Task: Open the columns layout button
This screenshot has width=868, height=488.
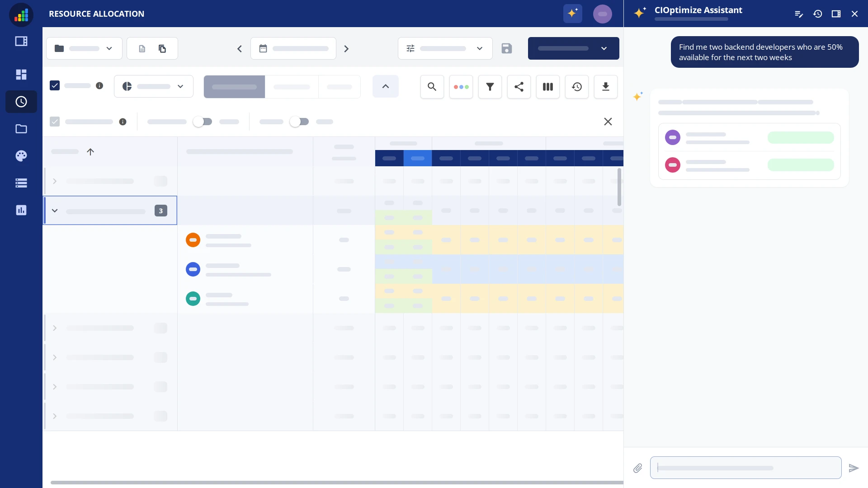Action: (x=548, y=87)
